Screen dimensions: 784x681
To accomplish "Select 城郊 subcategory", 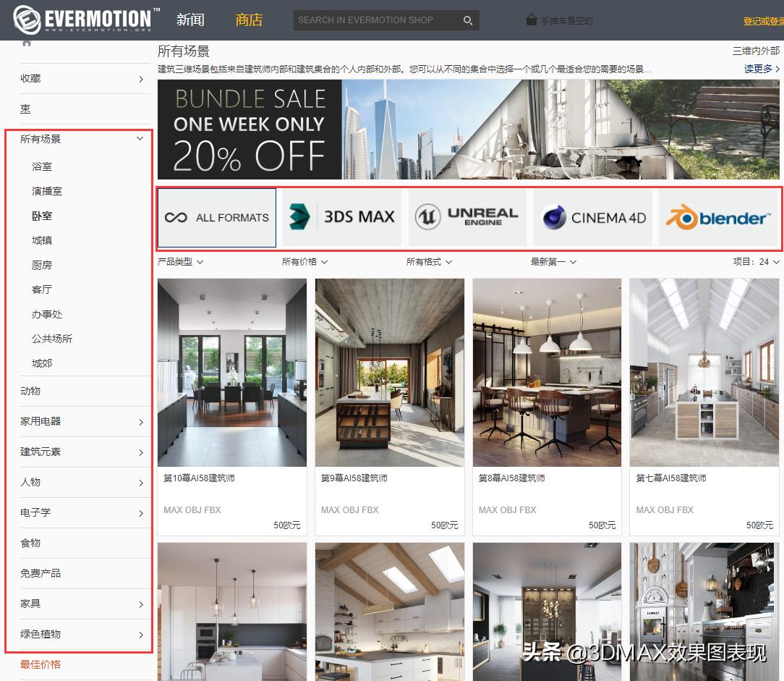I will click(x=42, y=363).
